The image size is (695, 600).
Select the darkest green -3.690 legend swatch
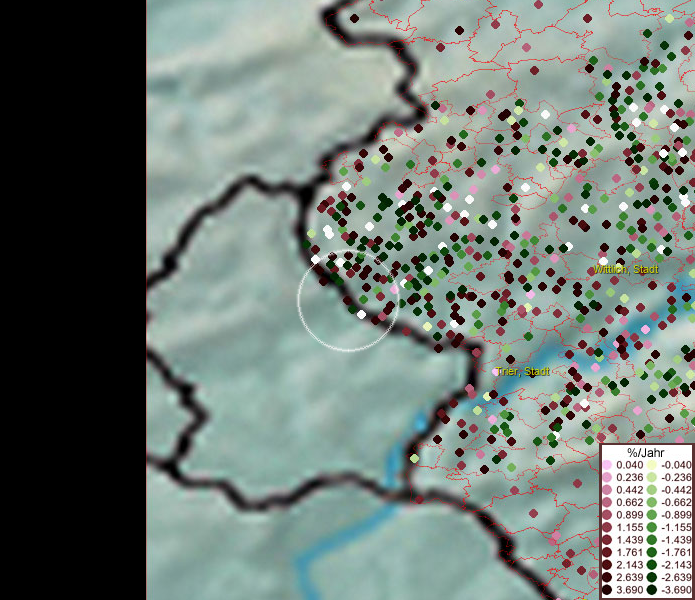coord(652,590)
